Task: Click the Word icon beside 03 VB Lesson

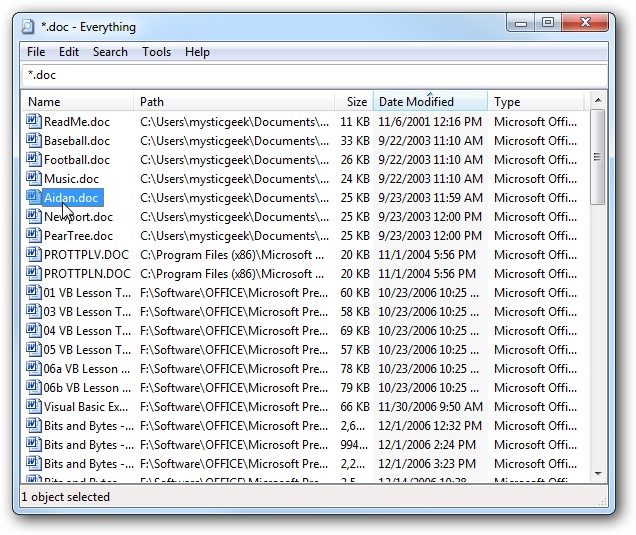Action: tap(34, 312)
